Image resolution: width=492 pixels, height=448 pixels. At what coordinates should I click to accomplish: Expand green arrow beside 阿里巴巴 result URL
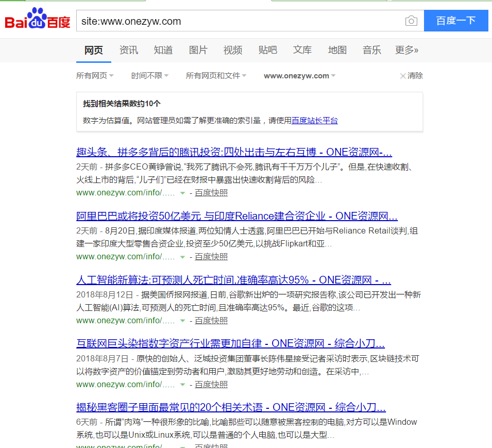pyautogui.click(x=182, y=257)
